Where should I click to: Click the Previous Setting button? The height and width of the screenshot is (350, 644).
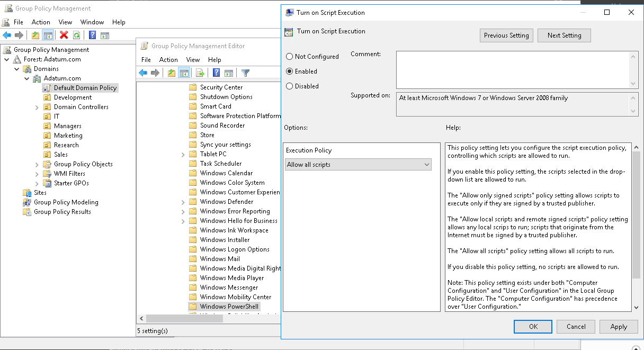click(x=506, y=35)
